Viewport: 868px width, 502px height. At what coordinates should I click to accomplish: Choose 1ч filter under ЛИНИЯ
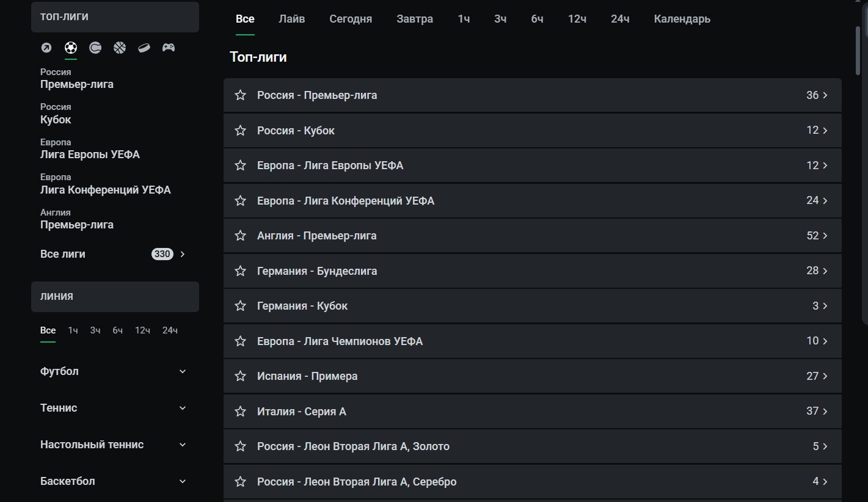click(73, 330)
